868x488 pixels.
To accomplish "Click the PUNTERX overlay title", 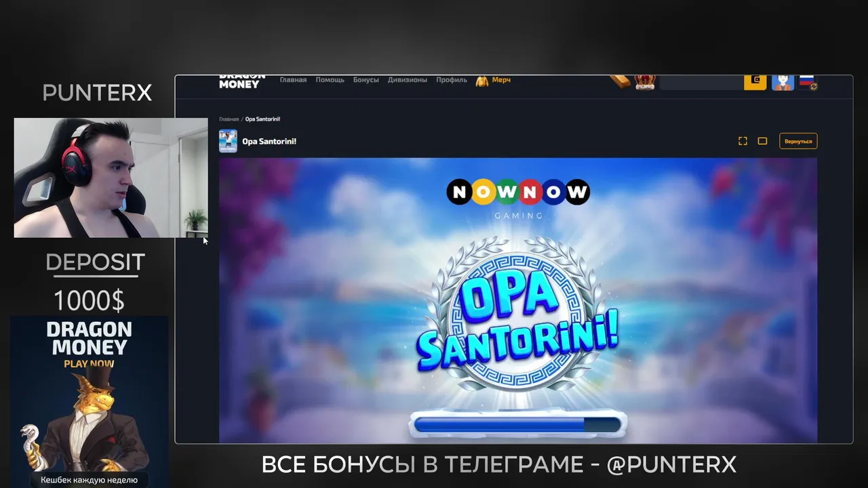I will click(x=97, y=94).
